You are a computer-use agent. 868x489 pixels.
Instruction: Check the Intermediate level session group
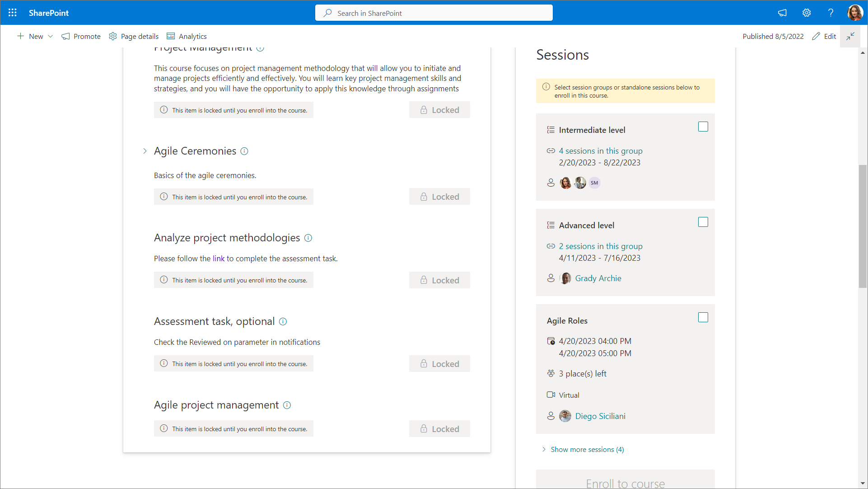click(703, 127)
